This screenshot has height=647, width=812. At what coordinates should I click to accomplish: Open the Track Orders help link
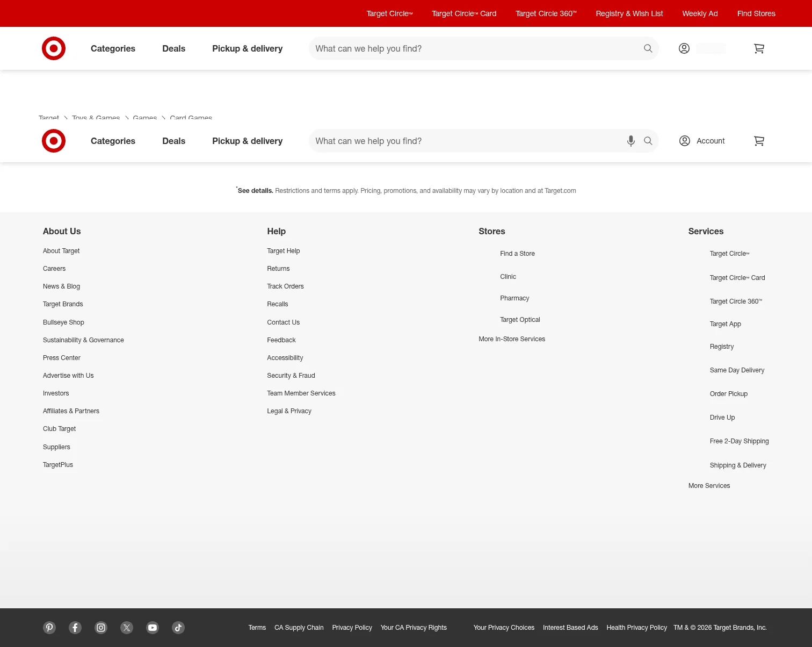pos(285,286)
